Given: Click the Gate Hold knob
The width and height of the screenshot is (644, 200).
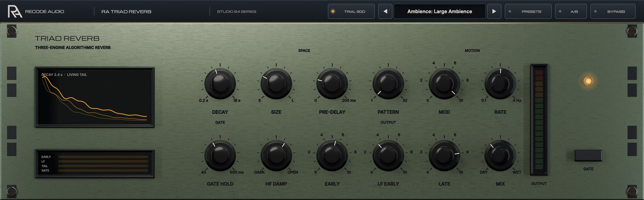Looking at the screenshot, I should point(220,155).
